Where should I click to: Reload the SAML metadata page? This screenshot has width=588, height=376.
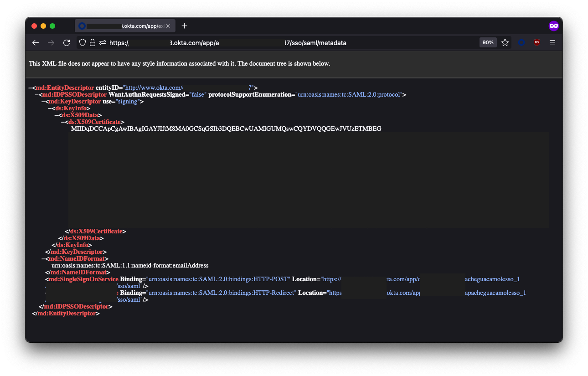click(67, 42)
